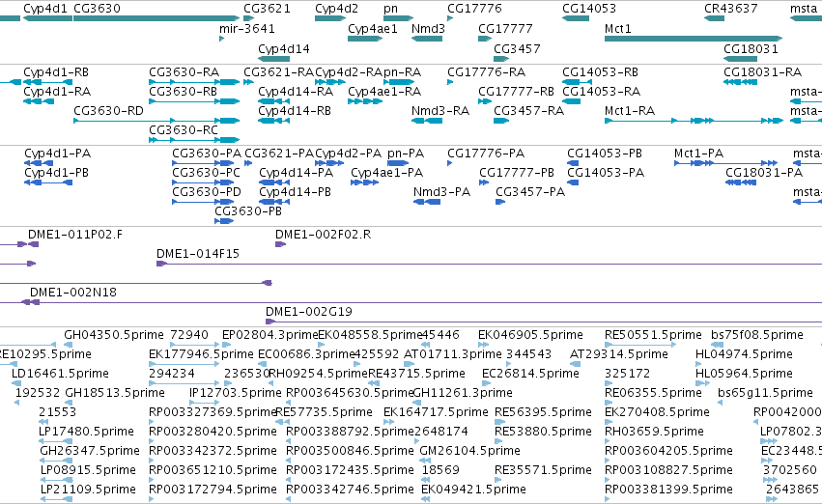Click the mir-3641 feature label

(247, 28)
